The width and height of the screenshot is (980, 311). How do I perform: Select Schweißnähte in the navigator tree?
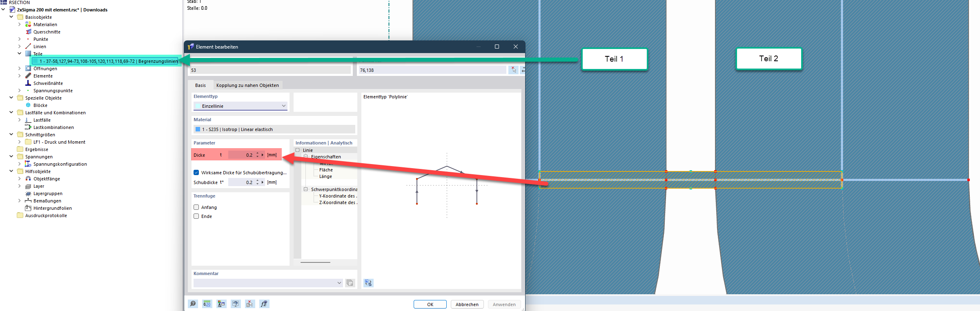click(48, 83)
